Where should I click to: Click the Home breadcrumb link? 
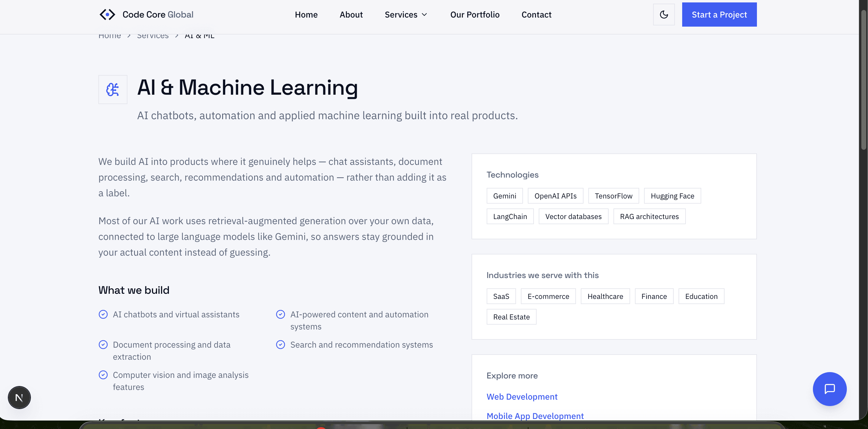click(110, 35)
